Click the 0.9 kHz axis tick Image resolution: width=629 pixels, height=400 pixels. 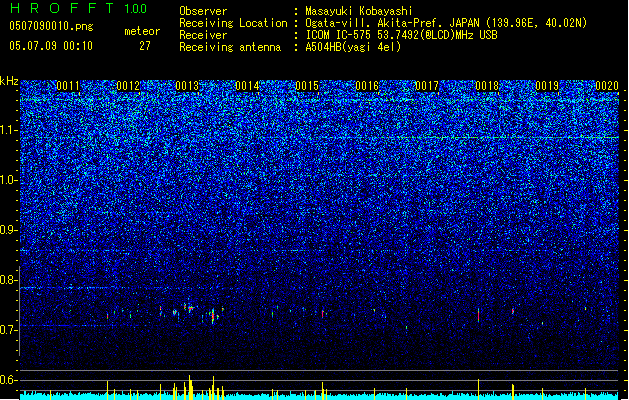9,230
